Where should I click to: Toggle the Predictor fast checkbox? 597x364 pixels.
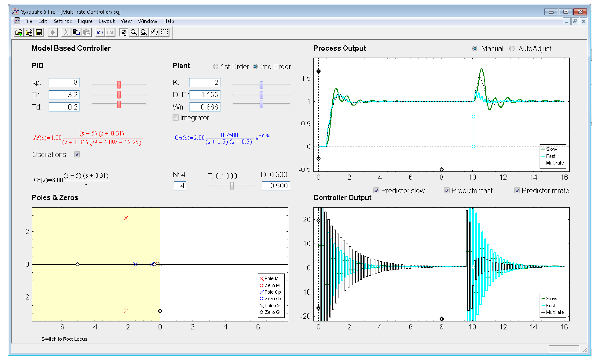click(447, 191)
